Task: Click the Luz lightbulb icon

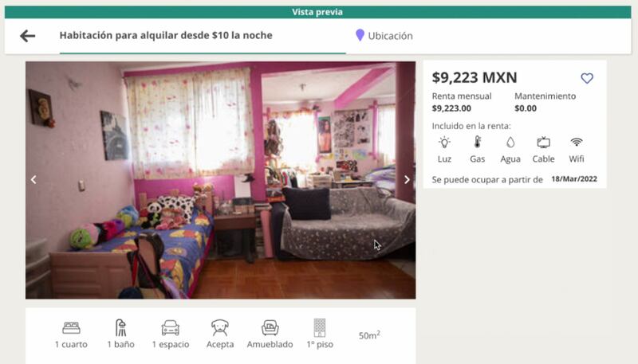Action: [444, 143]
